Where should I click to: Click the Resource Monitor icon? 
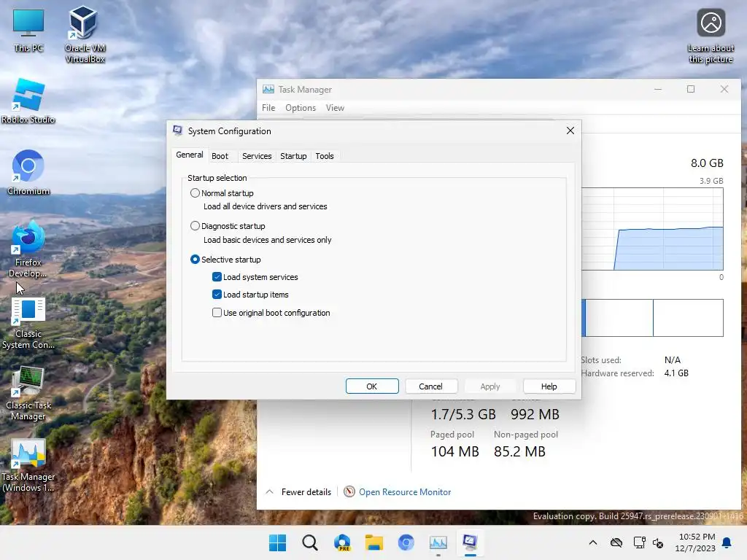[349, 491]
